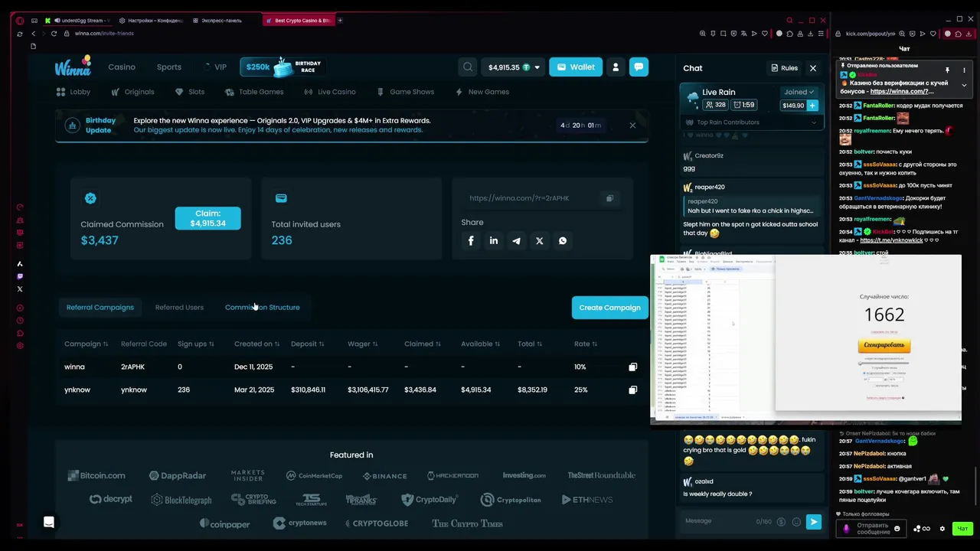
Task: Click the dollar tip icon in chat input
Action: click(x=781, y=522)
